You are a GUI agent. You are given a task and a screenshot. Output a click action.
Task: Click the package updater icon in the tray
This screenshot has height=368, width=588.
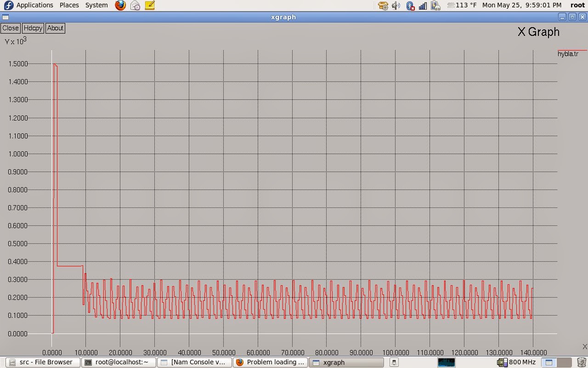383,5
